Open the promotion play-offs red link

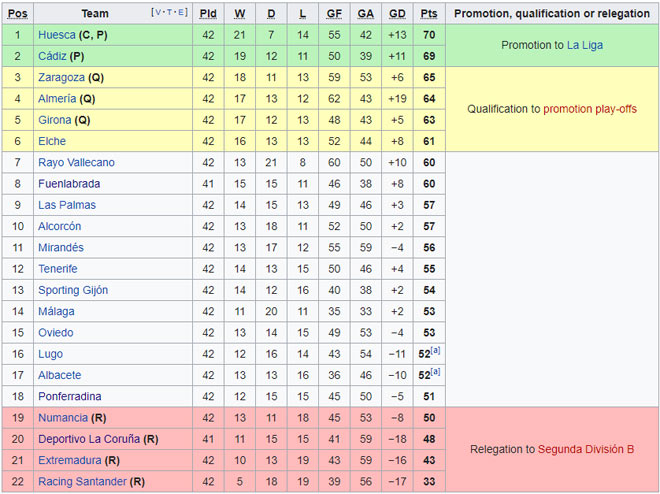pos(590,109)
